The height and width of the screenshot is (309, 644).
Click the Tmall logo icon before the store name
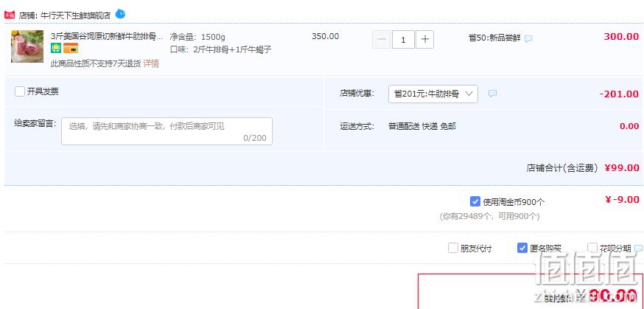click(x=9, y=15)
